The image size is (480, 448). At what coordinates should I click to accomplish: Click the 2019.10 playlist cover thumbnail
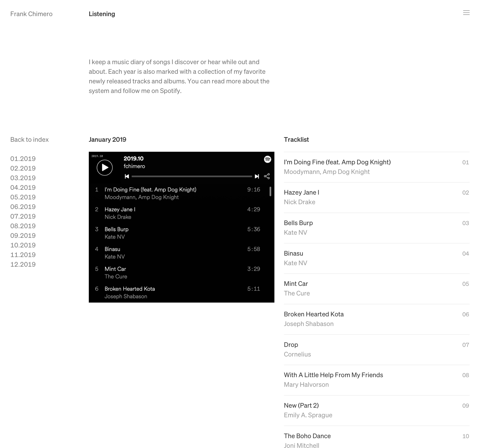point(105,168)
